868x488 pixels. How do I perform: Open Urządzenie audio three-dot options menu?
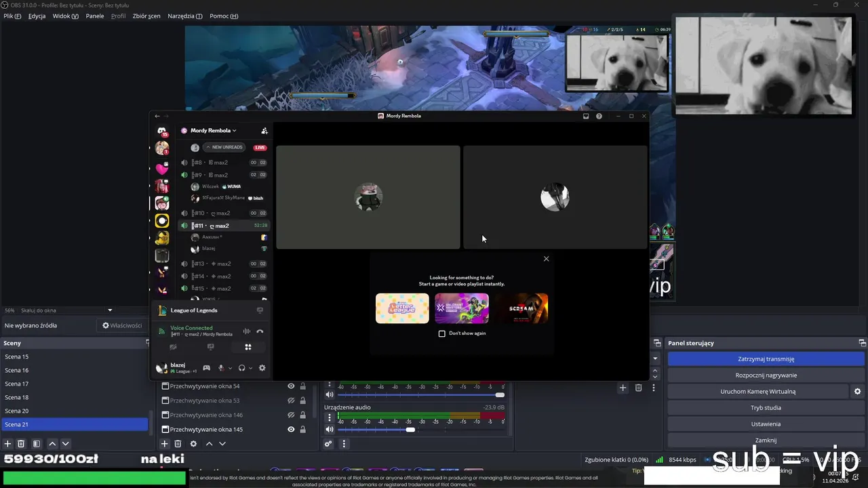click(x=330, y=418)
